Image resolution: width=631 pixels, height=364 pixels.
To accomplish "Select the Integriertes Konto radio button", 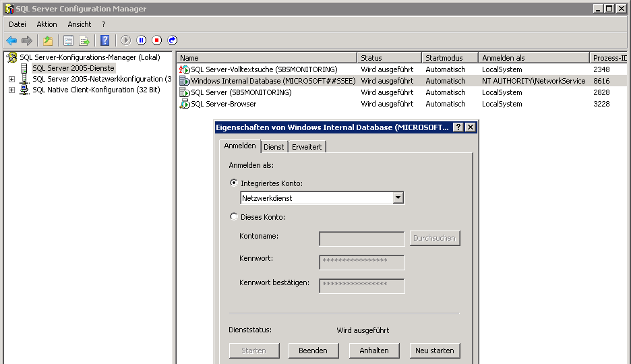I will (234, 183).
